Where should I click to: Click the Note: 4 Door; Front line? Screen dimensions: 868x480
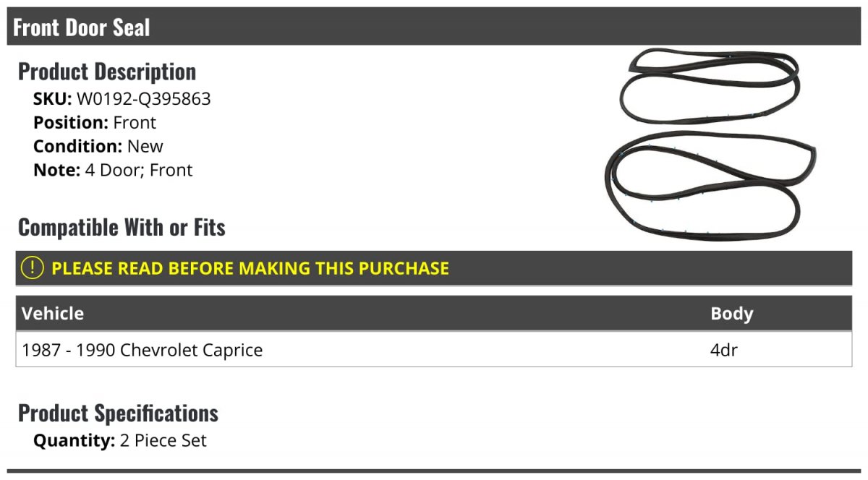(x=113, y=170)
